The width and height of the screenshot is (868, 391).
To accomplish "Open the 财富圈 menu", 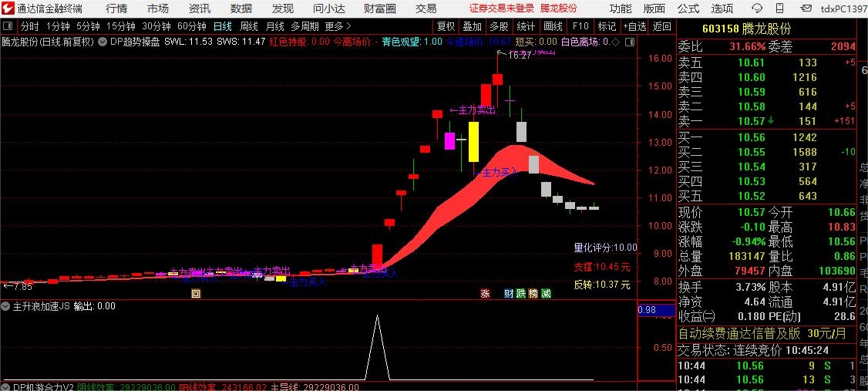I will tap(380, 8).
